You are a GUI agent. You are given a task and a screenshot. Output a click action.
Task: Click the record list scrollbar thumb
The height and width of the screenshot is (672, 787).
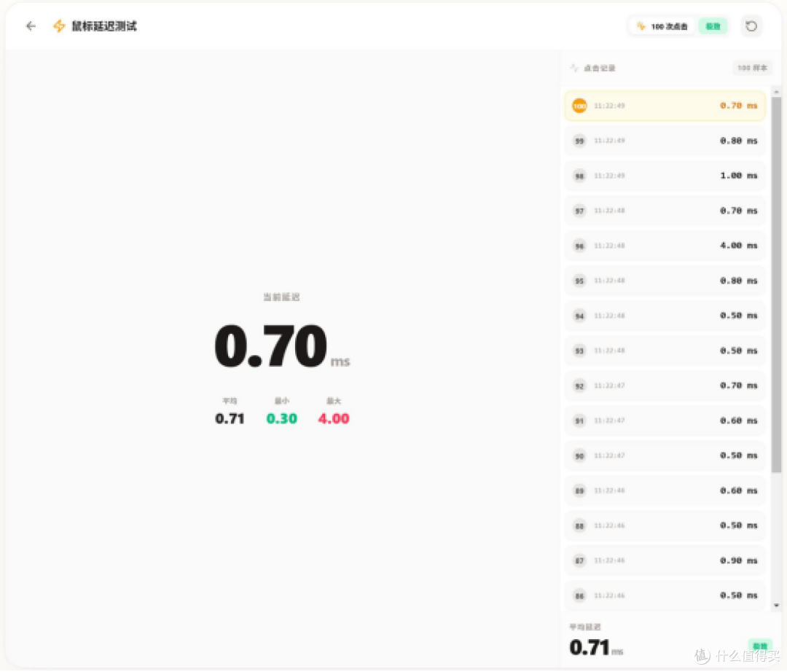click(776, 284)
